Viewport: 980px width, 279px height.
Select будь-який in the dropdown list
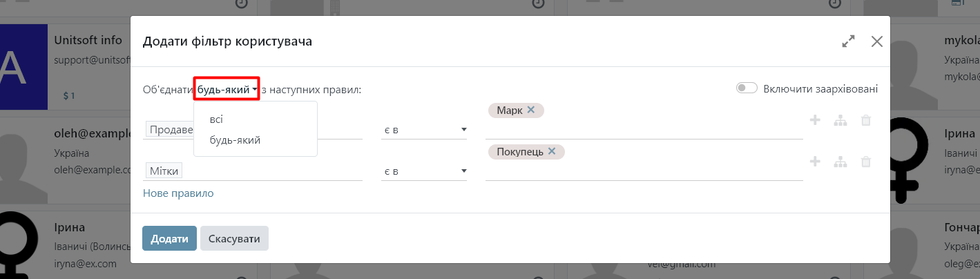point(235,140)
